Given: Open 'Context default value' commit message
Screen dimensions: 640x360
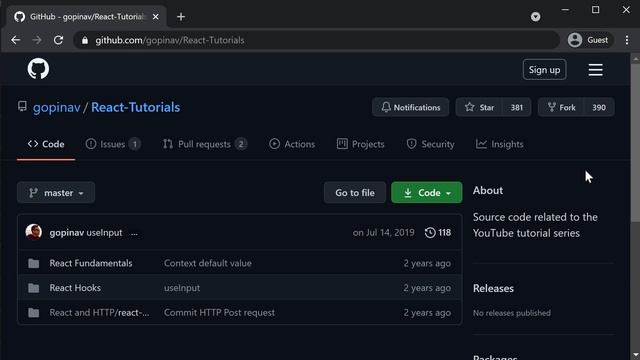Looking at the screenshot, I should pos(208,263).
